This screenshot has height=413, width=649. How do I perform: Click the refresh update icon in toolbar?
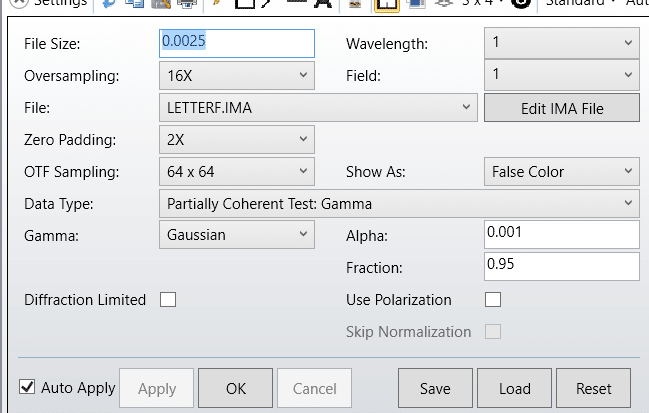point(109,4)
